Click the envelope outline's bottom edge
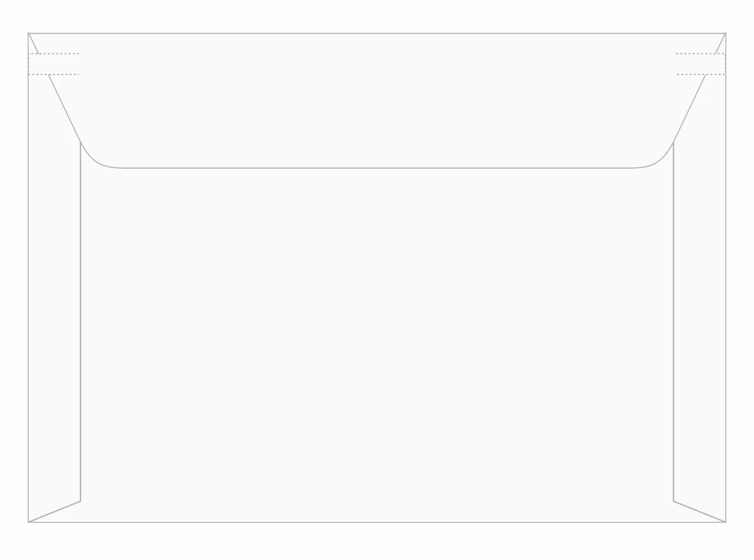Screen dimensions: 754x560 coord(377,522)
